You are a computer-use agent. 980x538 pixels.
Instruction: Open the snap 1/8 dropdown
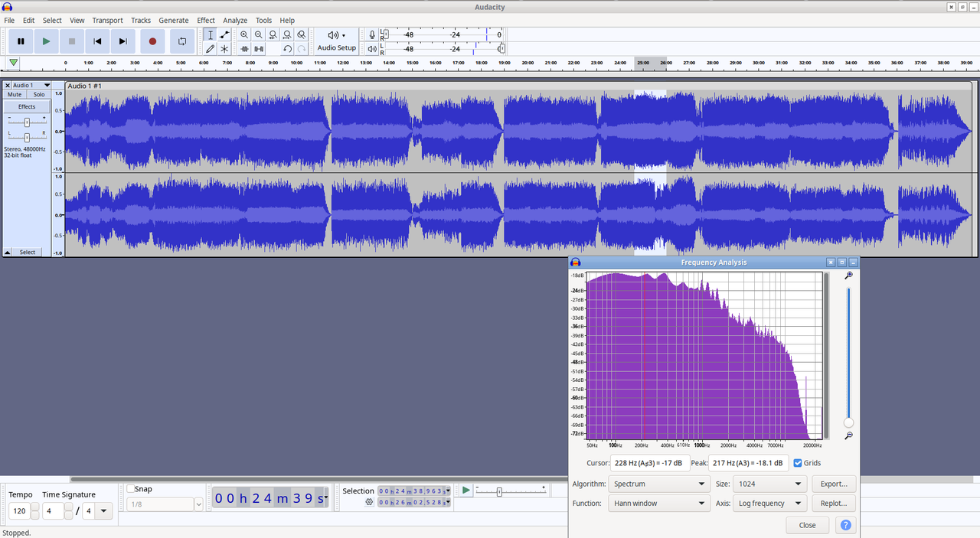[x=165, y=504]
